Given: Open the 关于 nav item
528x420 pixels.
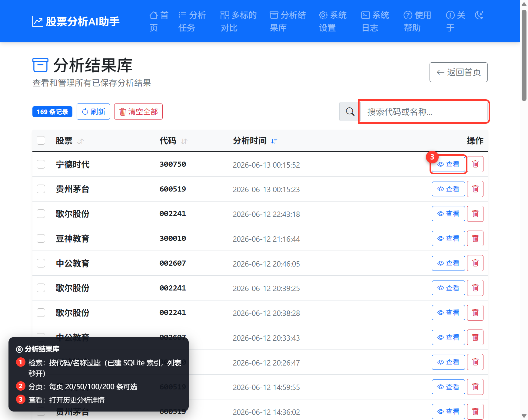Looking at the screenshot, I should [455, 21].
